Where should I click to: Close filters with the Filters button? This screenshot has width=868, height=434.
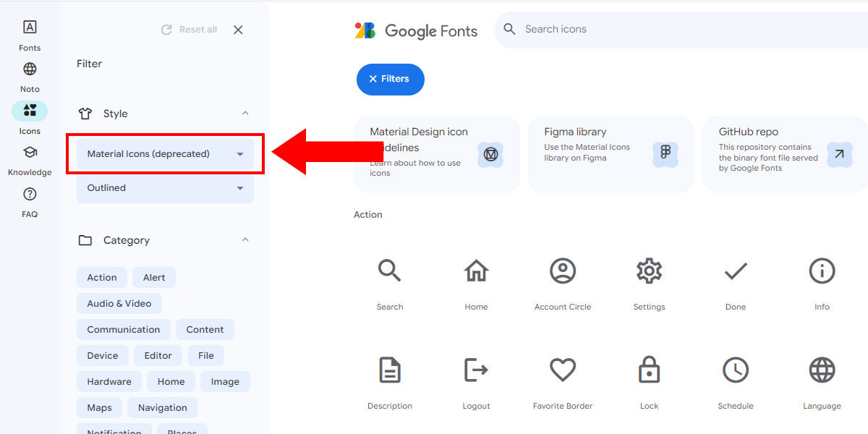(391, 80)
